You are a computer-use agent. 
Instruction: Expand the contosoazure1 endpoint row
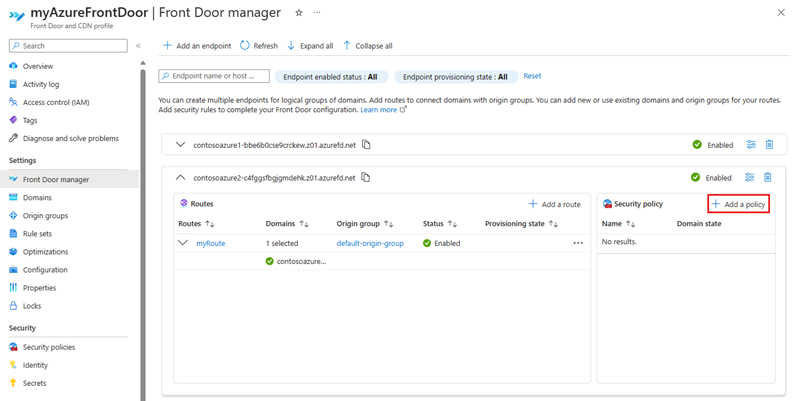coord(180,145)
